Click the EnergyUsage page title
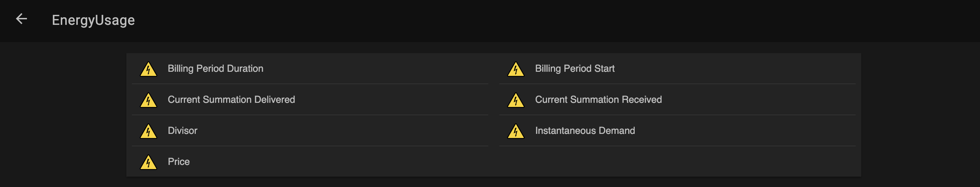The height and width of the screenshot is (187, 980). [x=93, y=20]
